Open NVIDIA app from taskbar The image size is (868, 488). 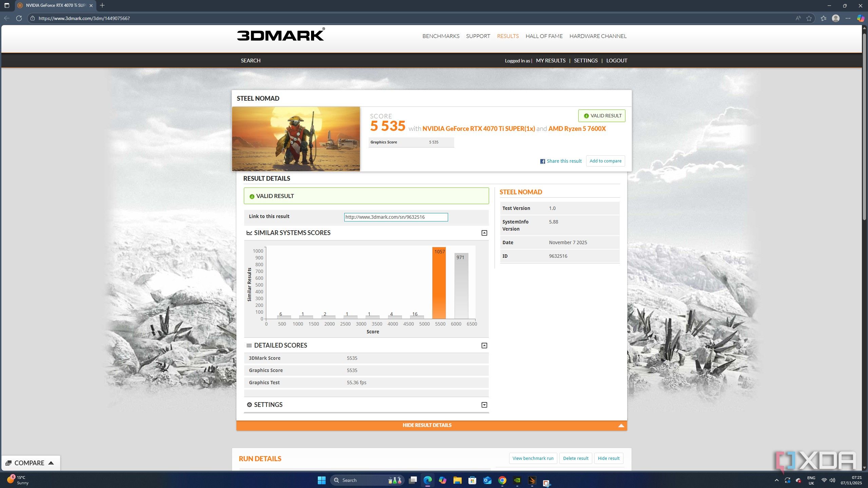(517, 480)
